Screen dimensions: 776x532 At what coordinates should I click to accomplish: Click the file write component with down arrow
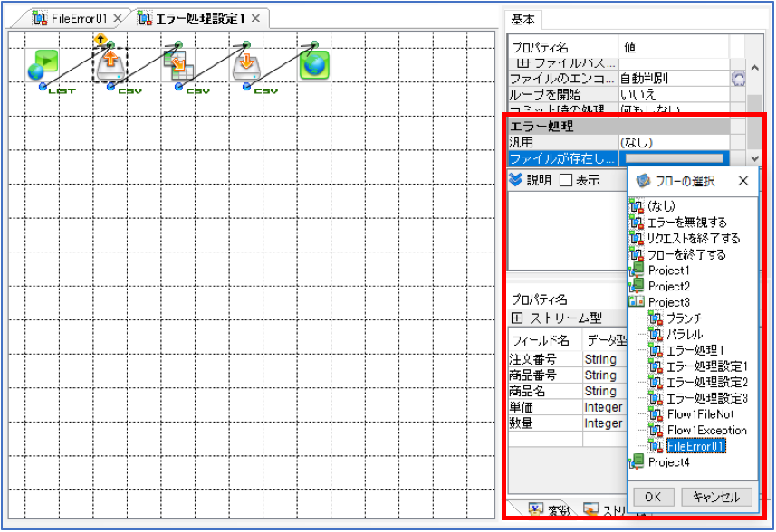[246, 65]
